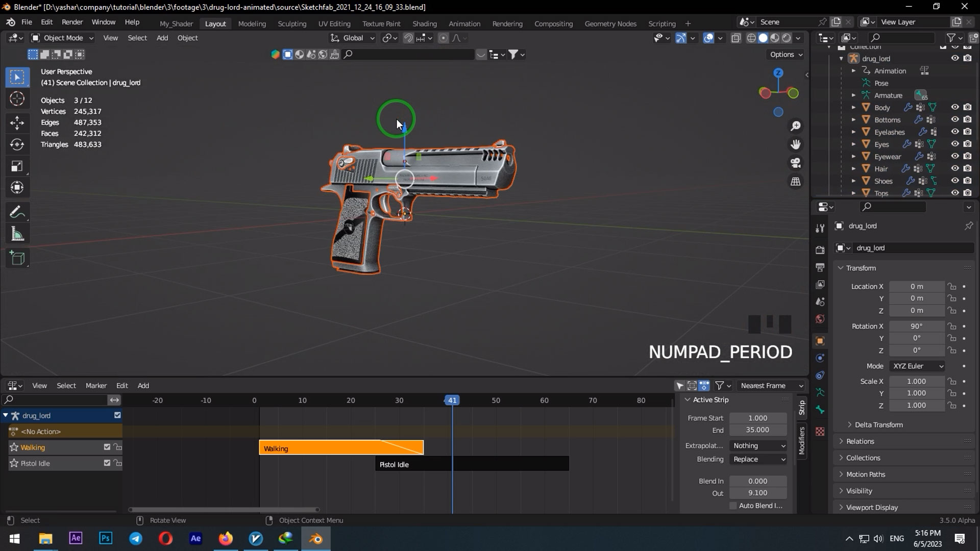
Task: Select the Measure tool
Action: [x=17, y=234]
